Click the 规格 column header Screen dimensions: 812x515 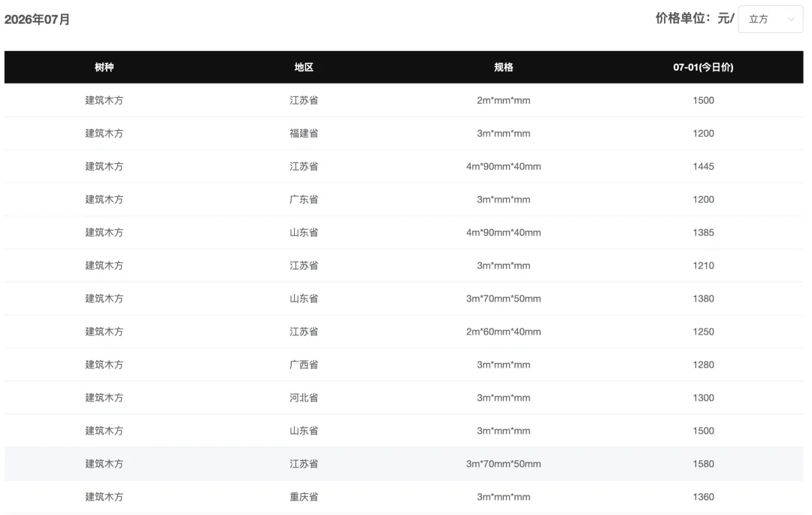pyautogui.click(x=503, y=67)
